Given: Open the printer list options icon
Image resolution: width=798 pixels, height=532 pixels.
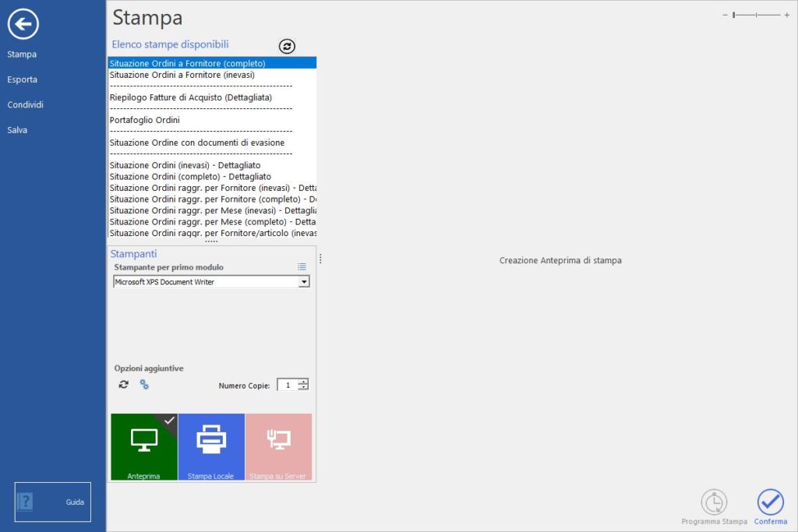Looking at the screenshot, I should point(302,267).
